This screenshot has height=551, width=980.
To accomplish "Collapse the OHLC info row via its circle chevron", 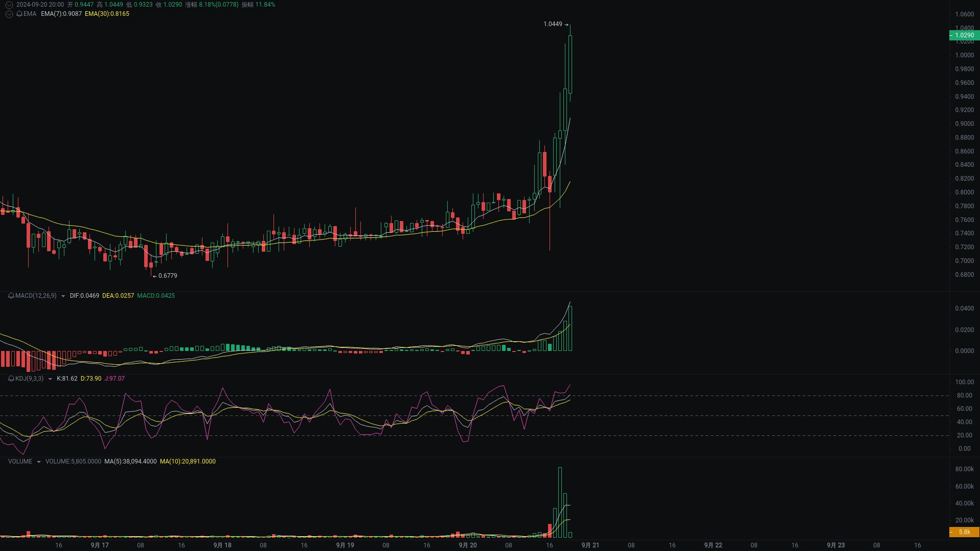I will (9, 5).
